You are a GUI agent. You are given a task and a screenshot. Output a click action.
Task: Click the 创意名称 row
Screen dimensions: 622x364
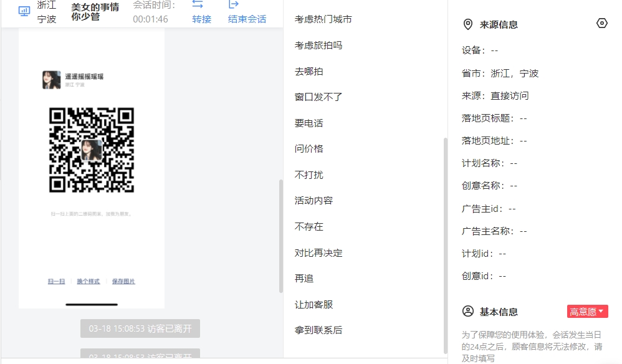489,186
